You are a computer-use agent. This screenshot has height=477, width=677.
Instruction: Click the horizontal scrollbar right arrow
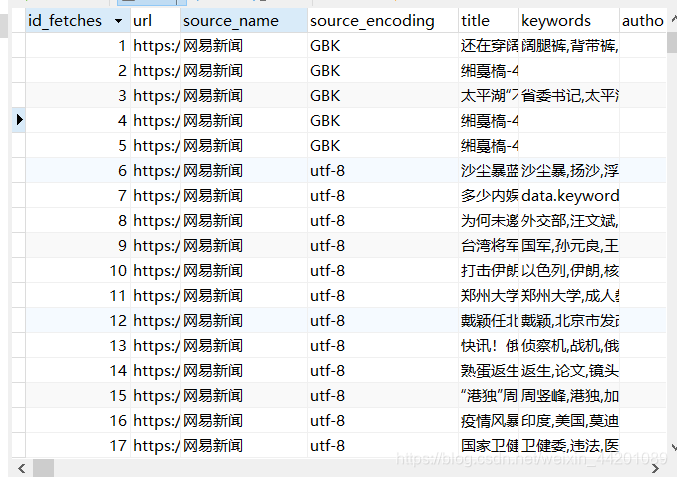(x=655, y=468)
